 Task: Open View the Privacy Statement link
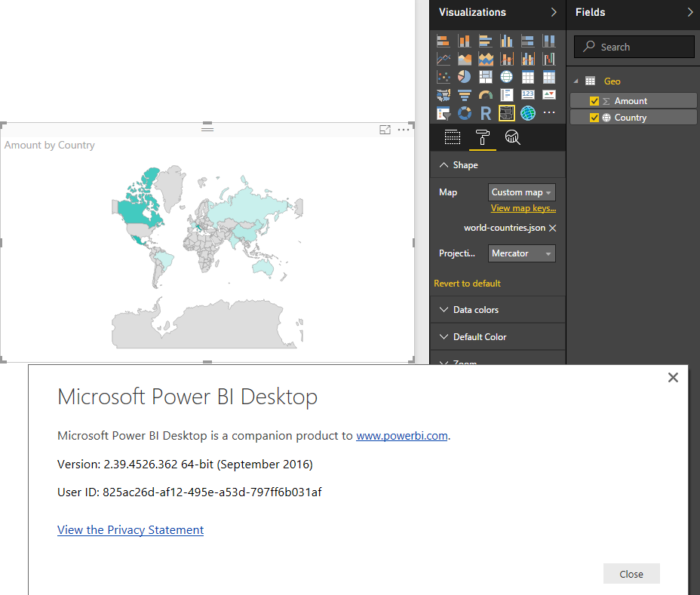pyautogui.click(x=130, y=530)
